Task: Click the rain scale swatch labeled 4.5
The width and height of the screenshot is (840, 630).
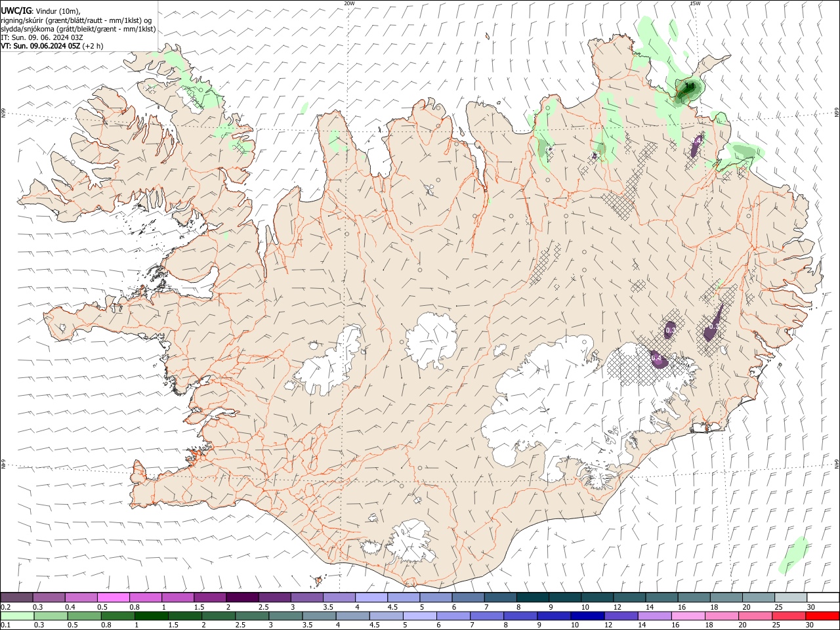Action: tap(387, 616)
